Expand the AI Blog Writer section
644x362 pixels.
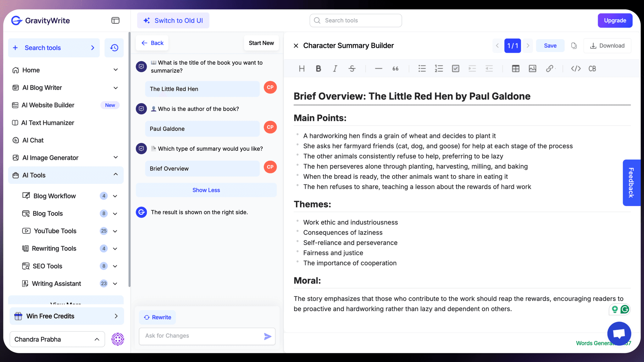pos(116,88)
